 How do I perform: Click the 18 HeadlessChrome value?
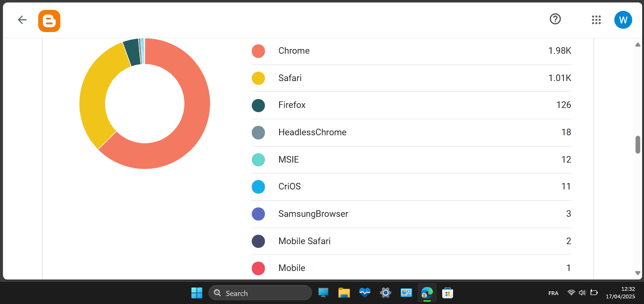pos(566,132)
